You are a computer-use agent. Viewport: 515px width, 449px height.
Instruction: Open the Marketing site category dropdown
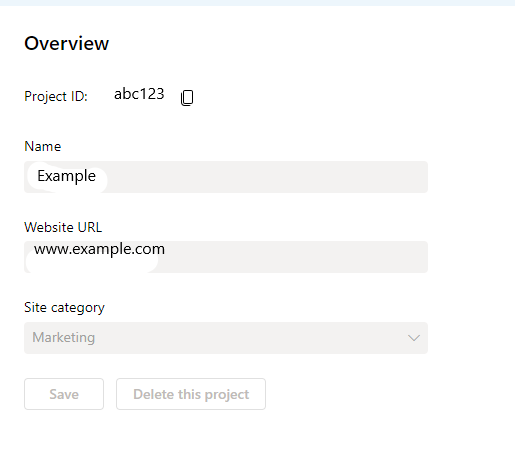pyautogui.click(x=226, y=338)
